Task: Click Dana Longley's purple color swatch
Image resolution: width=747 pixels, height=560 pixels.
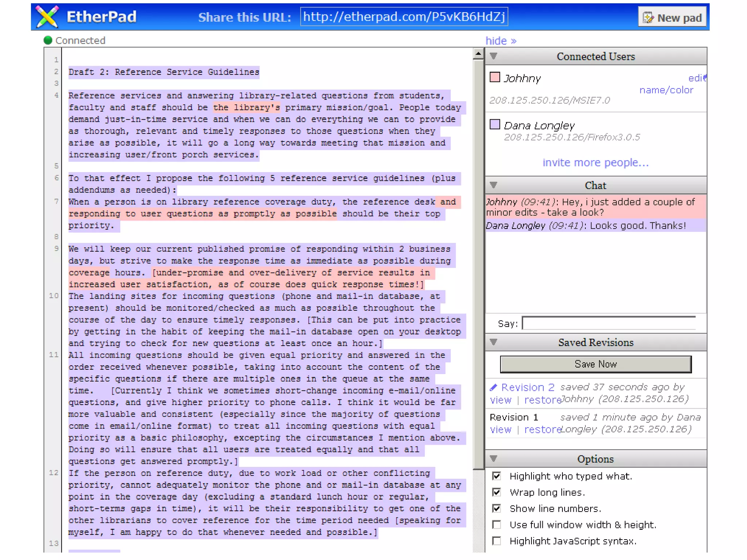Action: click(495, 124)
